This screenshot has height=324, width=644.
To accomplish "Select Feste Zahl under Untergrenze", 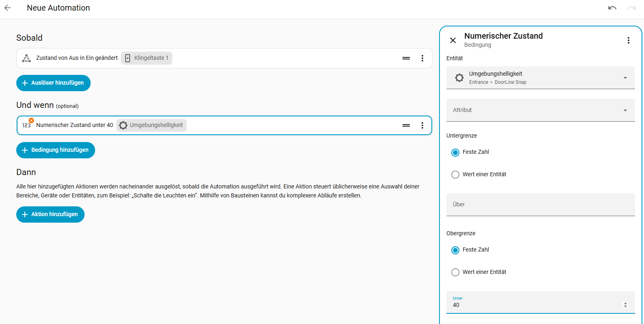I will tap(455, 152).
